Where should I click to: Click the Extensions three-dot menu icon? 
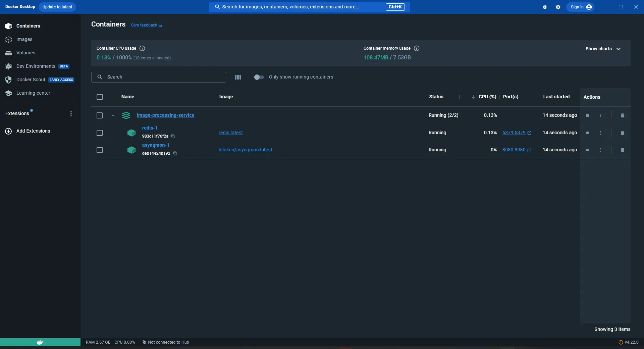(x=71, y=114)
